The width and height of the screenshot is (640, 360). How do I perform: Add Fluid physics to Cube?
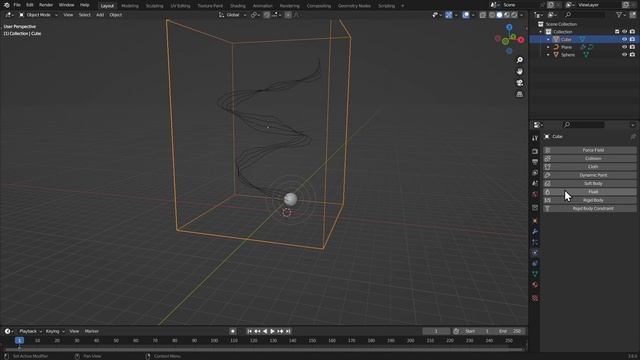[589, 192]
